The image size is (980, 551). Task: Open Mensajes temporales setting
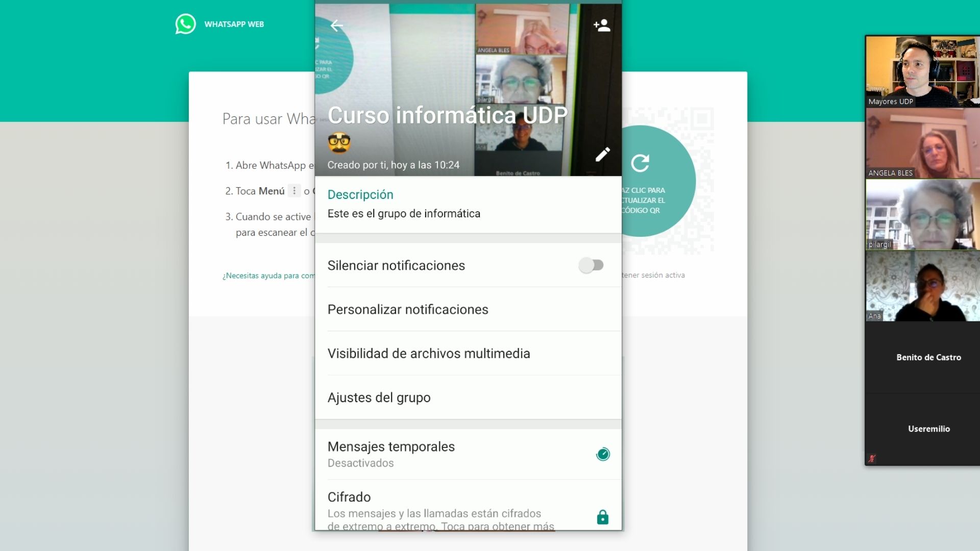tap(468, 454)
